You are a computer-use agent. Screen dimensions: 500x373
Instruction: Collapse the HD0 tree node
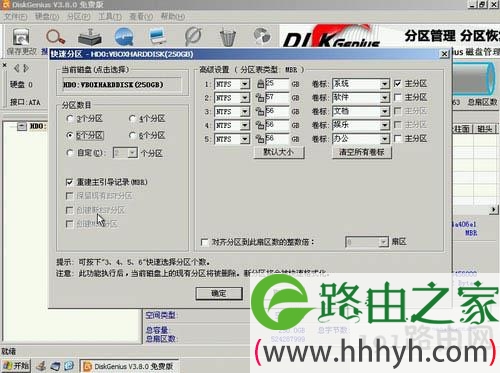click(22, 126)
